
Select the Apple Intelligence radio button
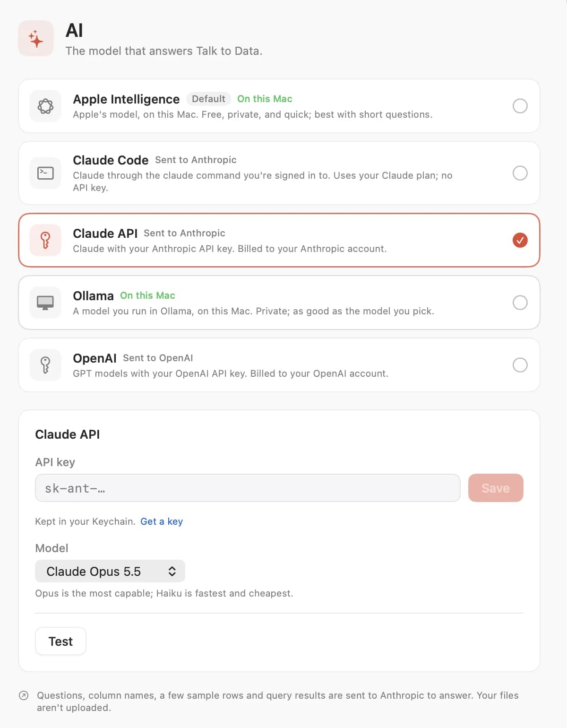(520, 106)
